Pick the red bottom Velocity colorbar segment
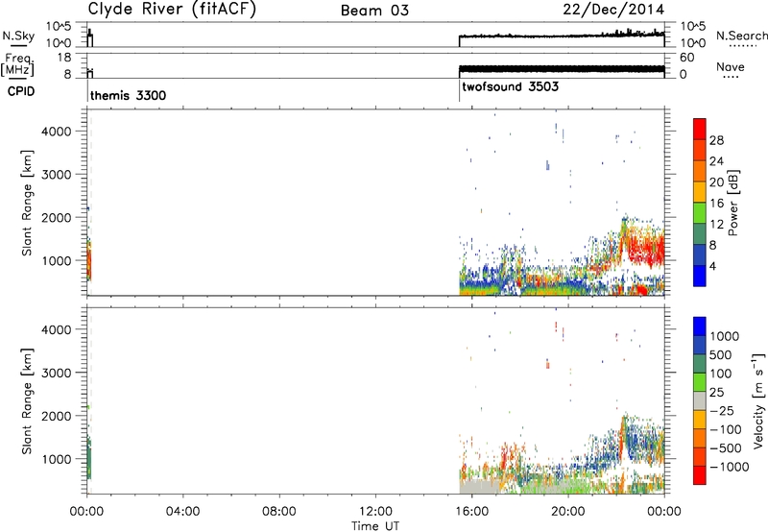 click(x=700, y=475)
